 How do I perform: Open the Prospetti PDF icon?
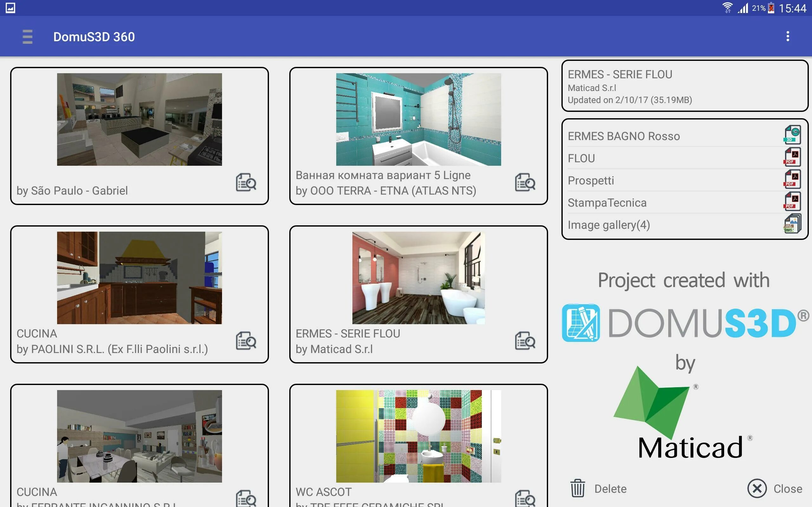[792, 179]
